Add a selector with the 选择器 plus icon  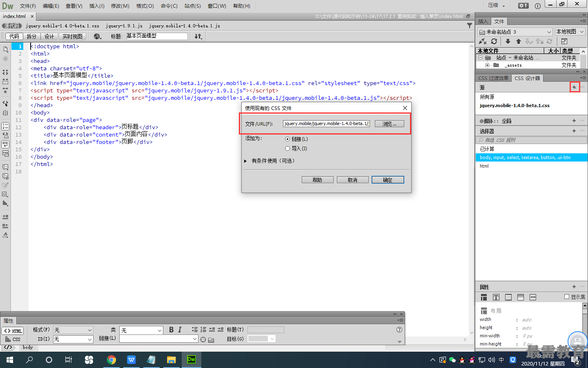tap(574, 131)
